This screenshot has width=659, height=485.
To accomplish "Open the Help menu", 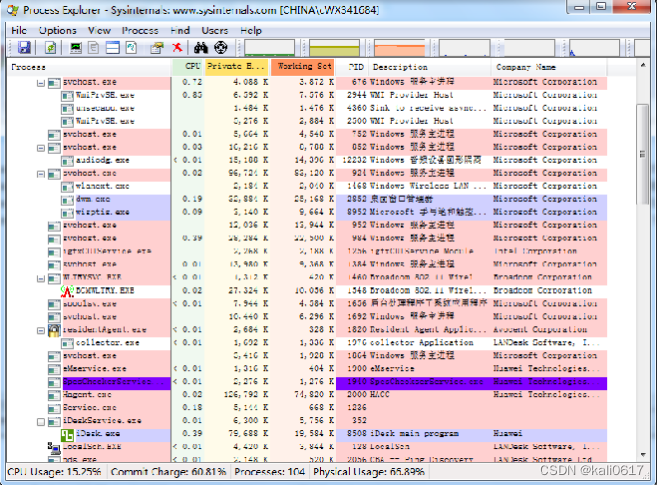I will coord(251,30).
